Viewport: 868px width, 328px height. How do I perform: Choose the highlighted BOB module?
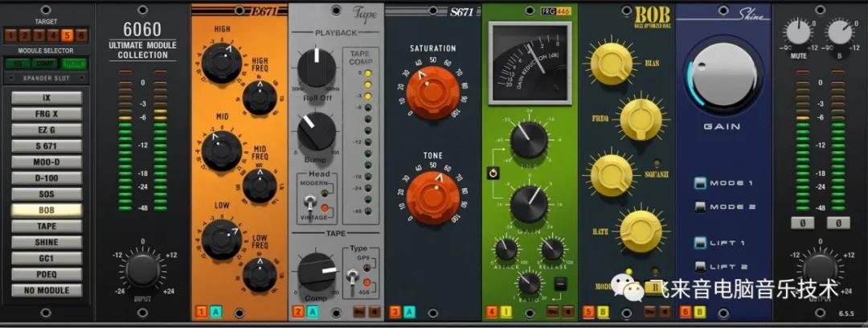pos(47,211)
